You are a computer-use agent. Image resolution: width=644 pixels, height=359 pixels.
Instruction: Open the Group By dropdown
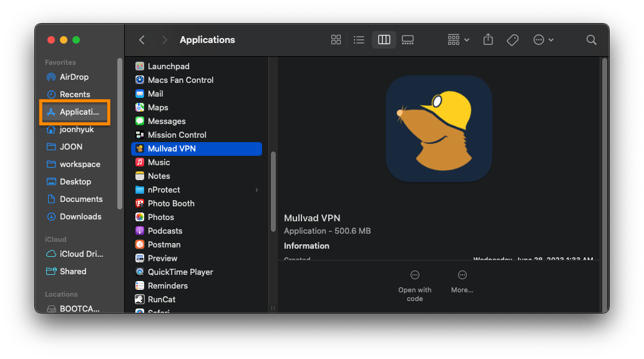point(458,40)
